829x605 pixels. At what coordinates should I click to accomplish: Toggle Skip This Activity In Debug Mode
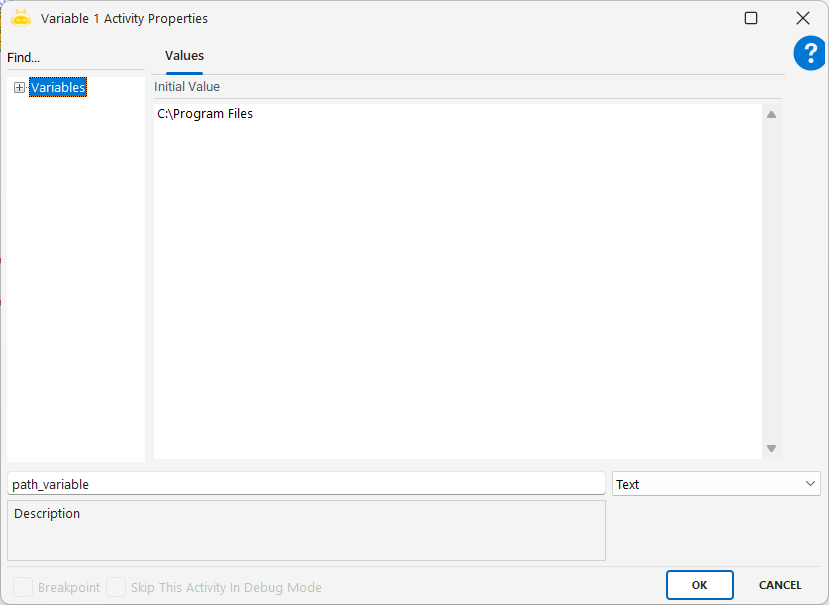point(116,587)
